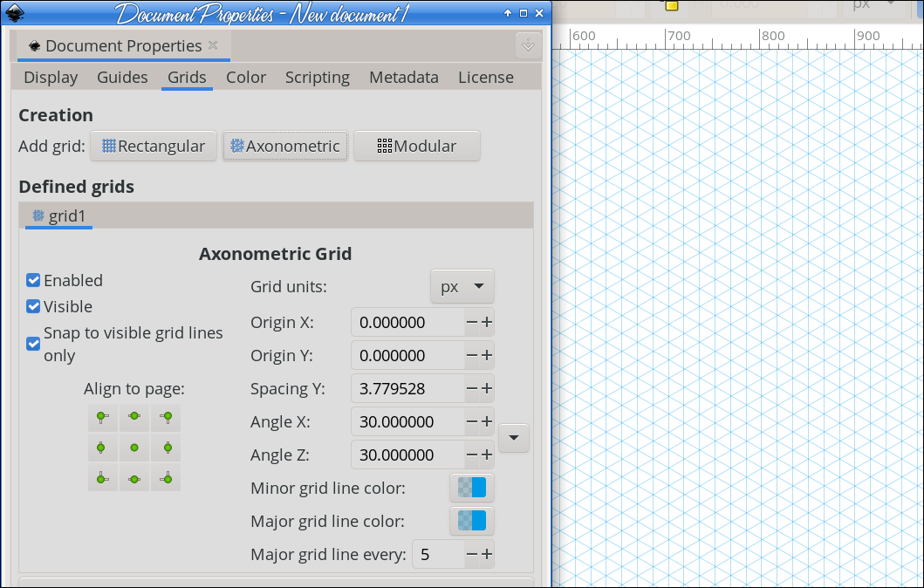Open the Grid units dropdown
Screen dimensions: 924x588
coord(462,287)
